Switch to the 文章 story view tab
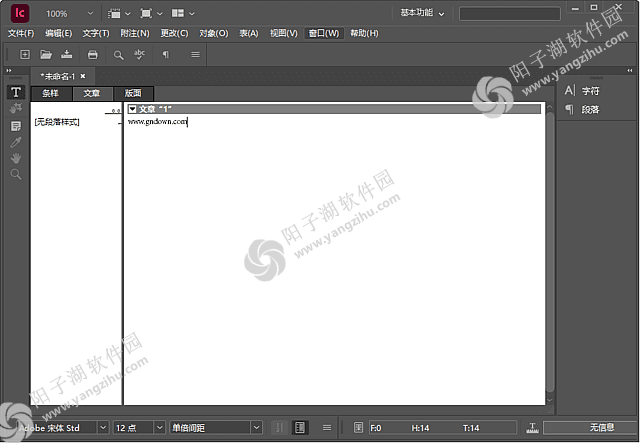Viewport: 640px width, 443px height. (93, 93)
